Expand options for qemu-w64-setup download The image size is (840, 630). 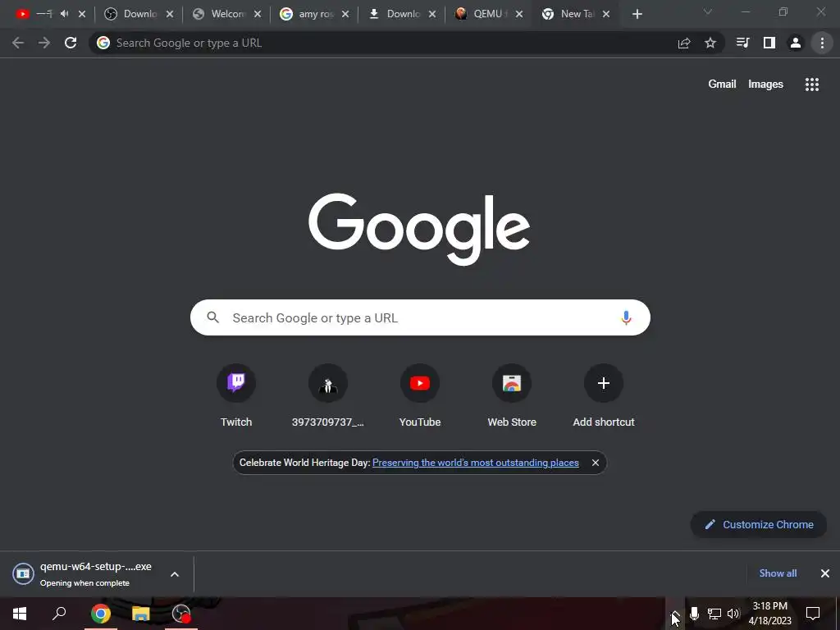point(175,574)
